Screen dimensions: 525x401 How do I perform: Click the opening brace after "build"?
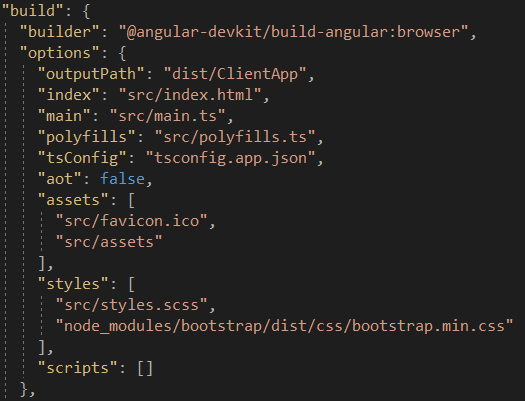[x=86, y=11]
